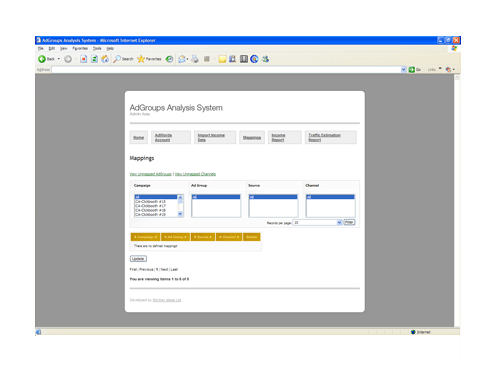The height and width of the screenshot is (375, 500).
Task: Select All in the Source list
Action: [273, 197]
